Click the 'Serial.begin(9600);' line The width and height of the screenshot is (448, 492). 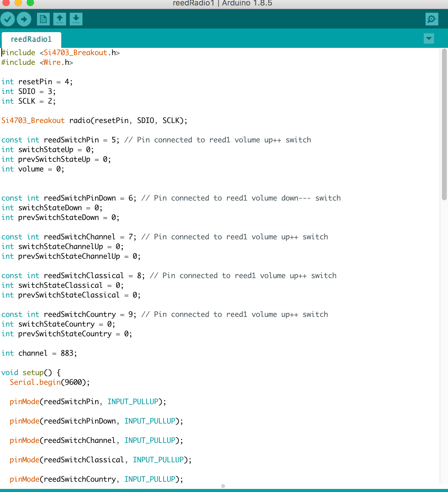click(x=50, y=382)
